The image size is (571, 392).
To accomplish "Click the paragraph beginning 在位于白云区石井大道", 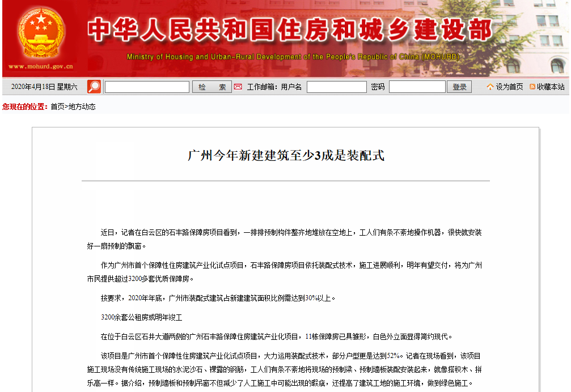I will (x=276, y=336).
